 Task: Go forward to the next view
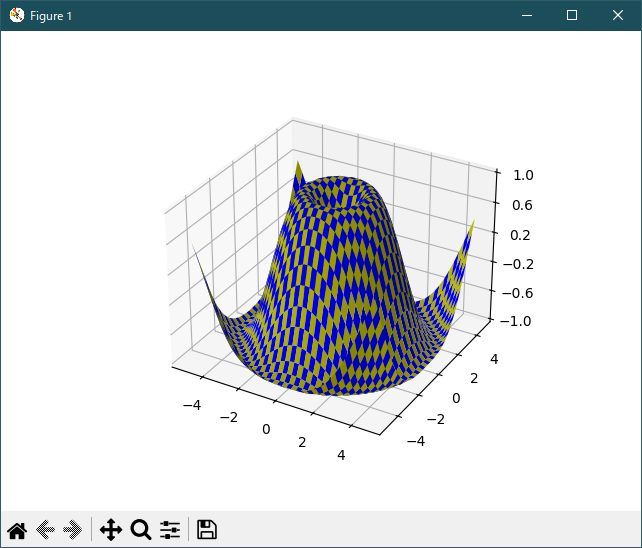point(72,530)
